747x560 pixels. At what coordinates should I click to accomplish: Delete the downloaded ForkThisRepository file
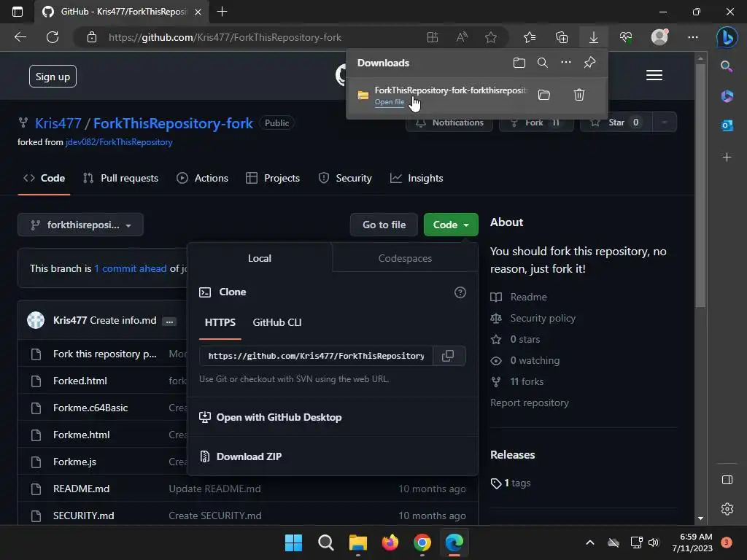578,95
